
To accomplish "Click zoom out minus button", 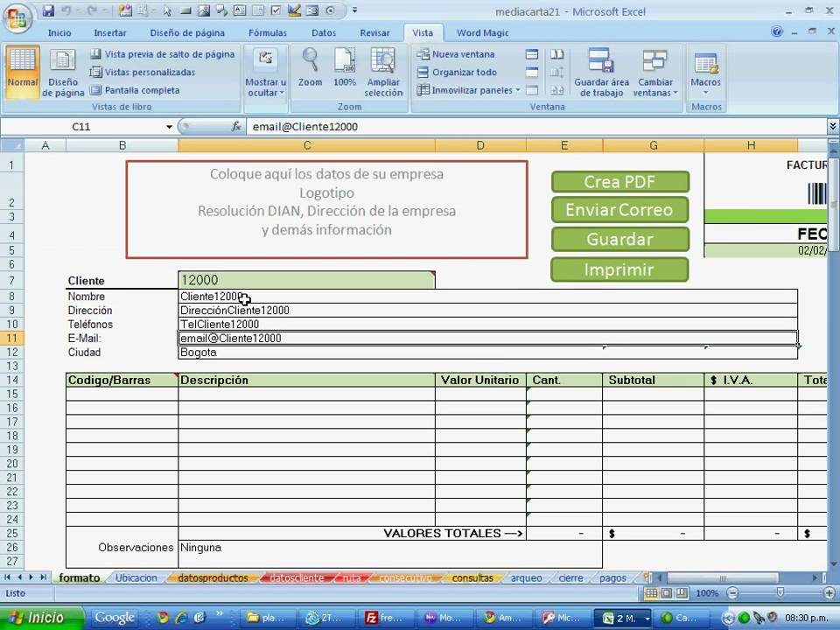I will [x=733, y=593].
